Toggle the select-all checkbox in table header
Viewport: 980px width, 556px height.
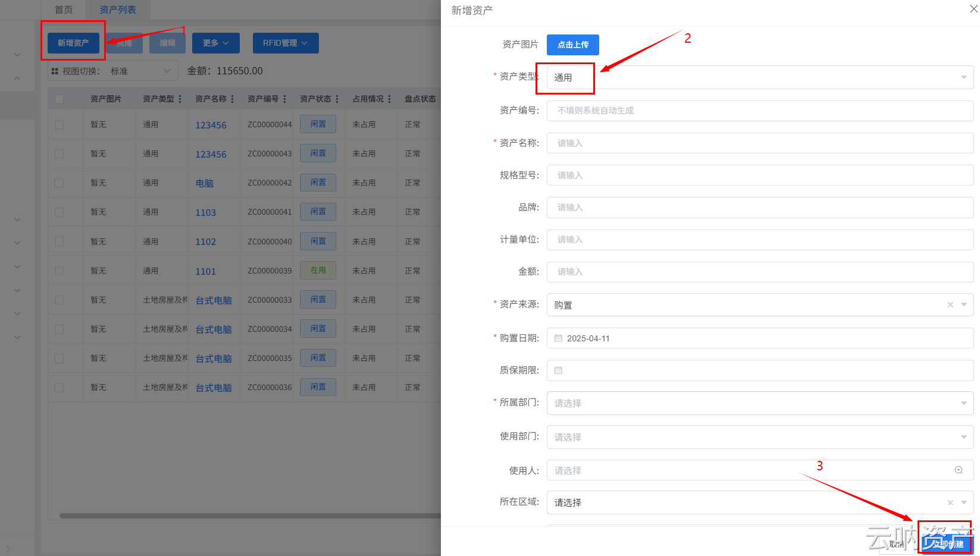(x=59, y=99)
